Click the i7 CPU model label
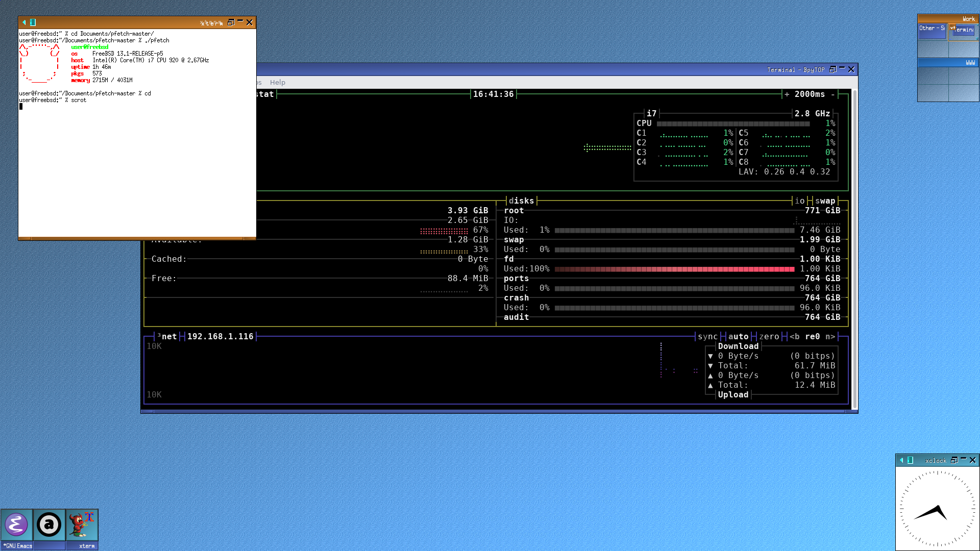Screen dimensions: 980x551 (x=651, y=114)
